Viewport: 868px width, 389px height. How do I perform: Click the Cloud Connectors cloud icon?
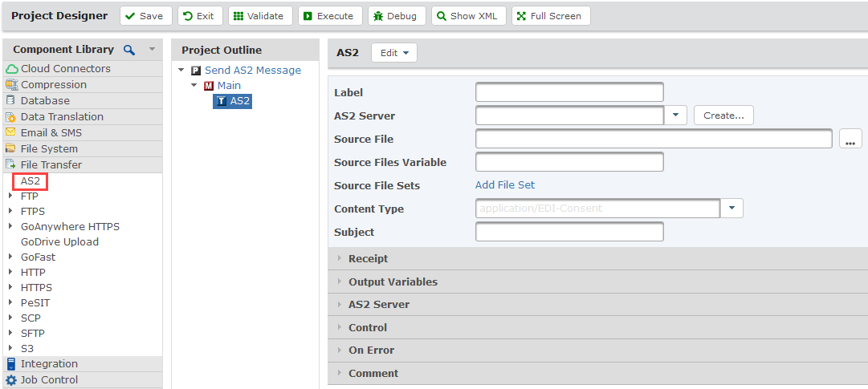(x=11, y=69)
